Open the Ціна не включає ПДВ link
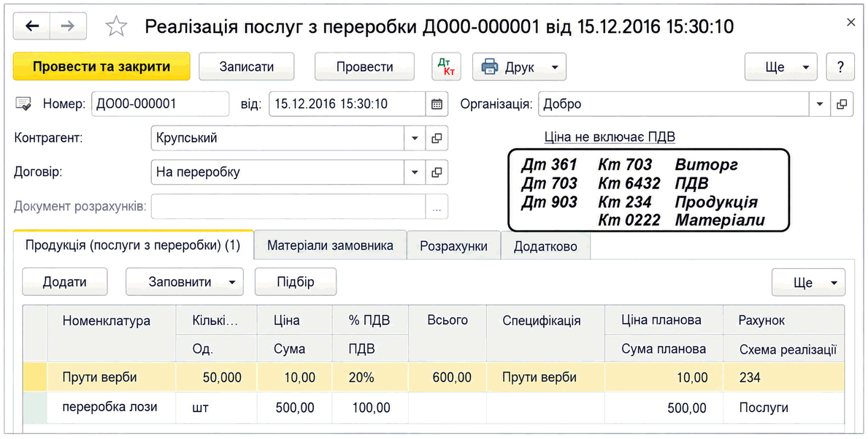The height and width of the screenshot is (439, 868). point(610,137)
